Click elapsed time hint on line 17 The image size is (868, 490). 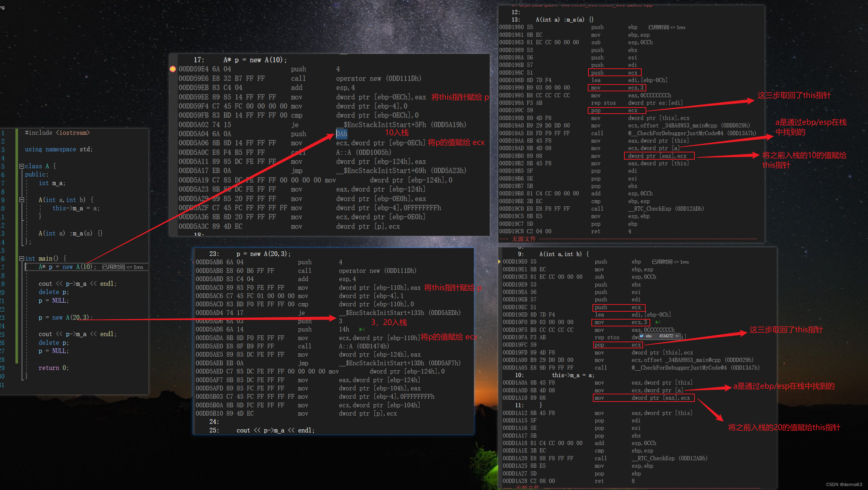point(123,267)
